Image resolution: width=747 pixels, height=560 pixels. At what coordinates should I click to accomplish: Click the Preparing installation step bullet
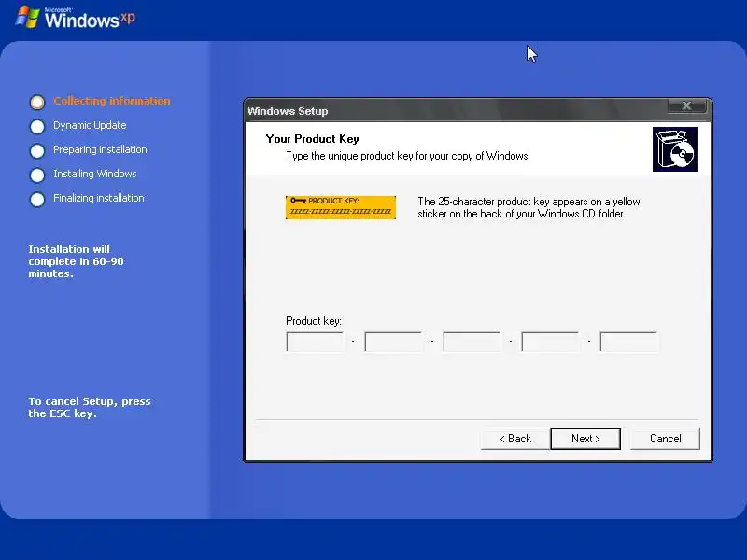(x=37, y=151)
